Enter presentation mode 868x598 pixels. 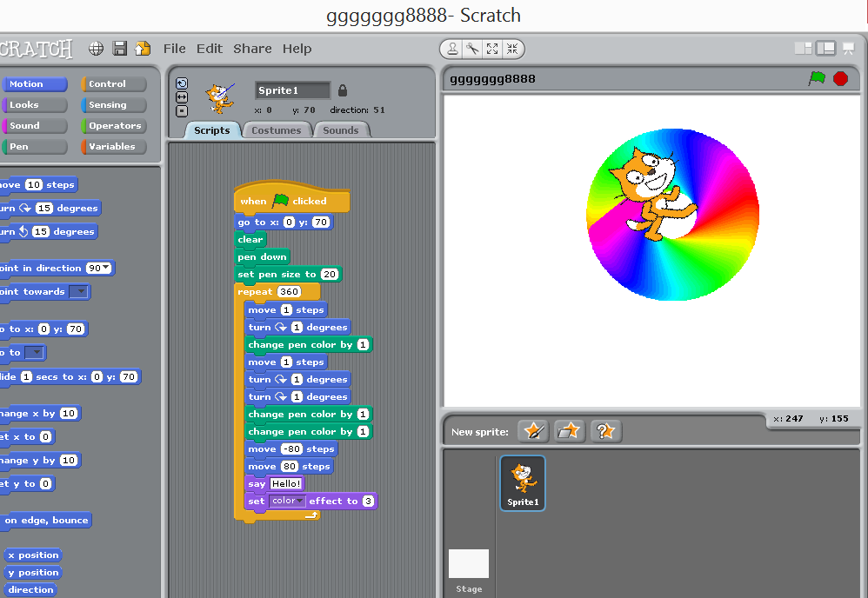(848, 49)
